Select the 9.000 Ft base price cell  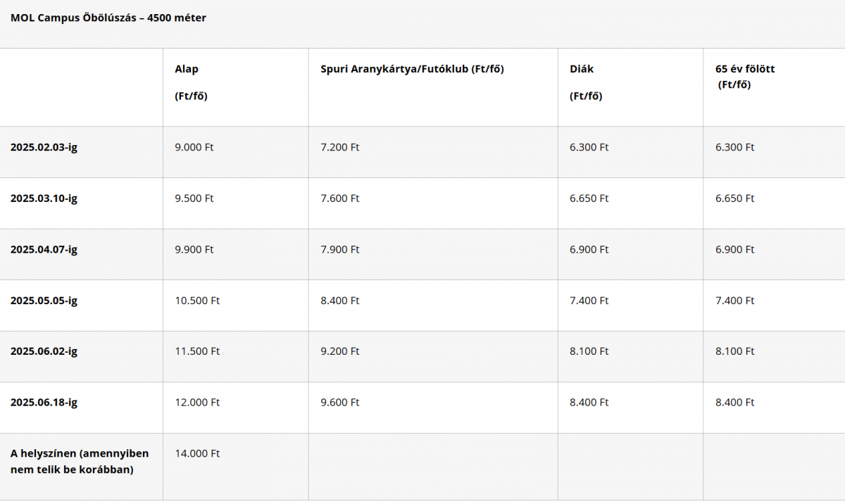point(194,147)
